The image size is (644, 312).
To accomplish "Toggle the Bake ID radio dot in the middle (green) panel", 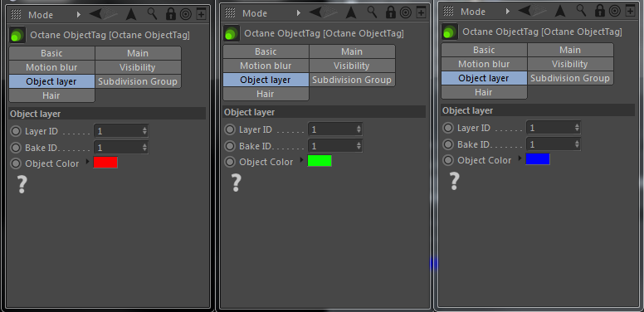I will [x=230, y=146].
